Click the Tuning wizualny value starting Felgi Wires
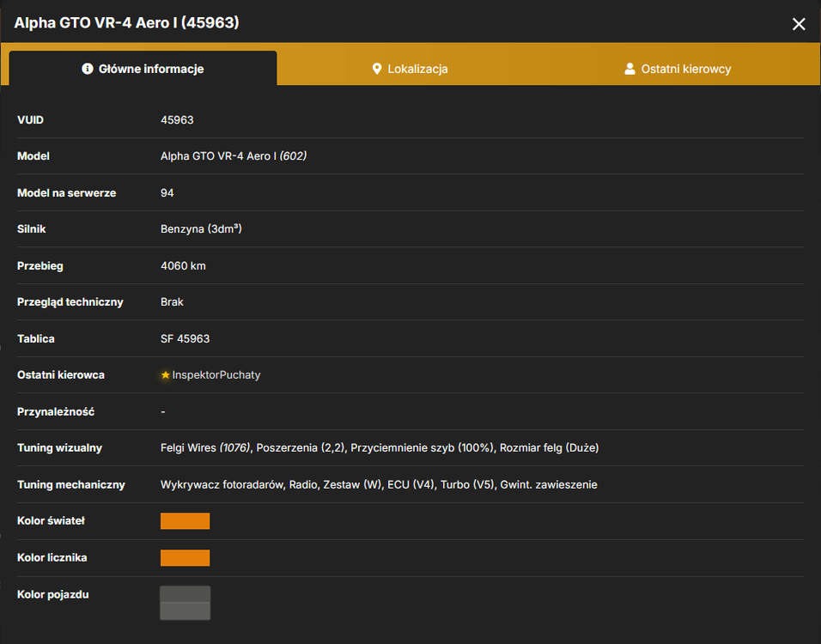 [380, 447]
